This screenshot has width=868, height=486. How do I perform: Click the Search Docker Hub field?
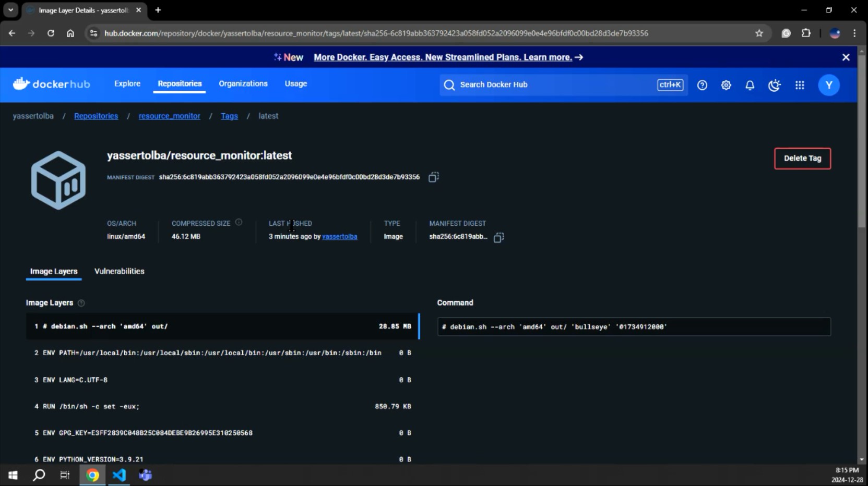point(564,84)
